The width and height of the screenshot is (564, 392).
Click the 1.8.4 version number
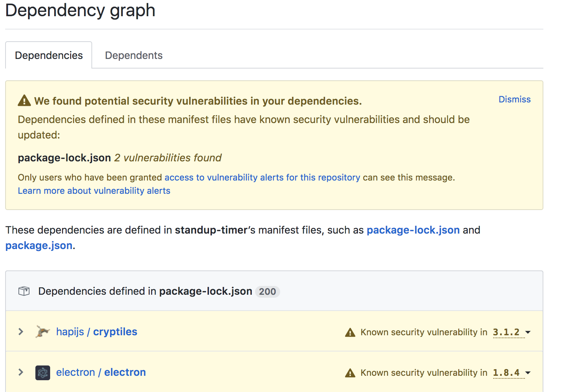click(x=506, y=373)
